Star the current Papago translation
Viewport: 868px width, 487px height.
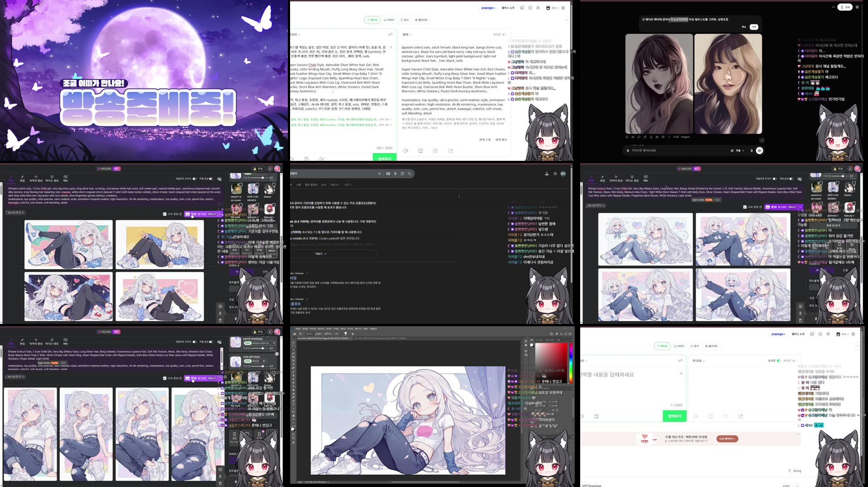[x=435, y=150]
